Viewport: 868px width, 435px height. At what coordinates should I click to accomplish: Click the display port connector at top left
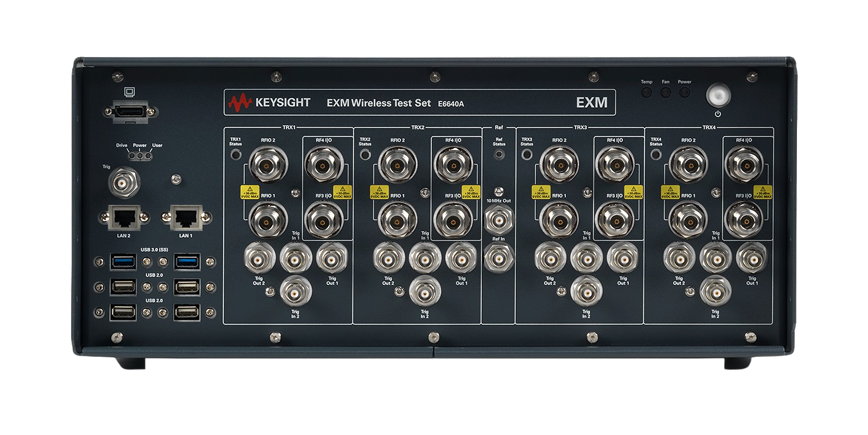pos(129,111)
